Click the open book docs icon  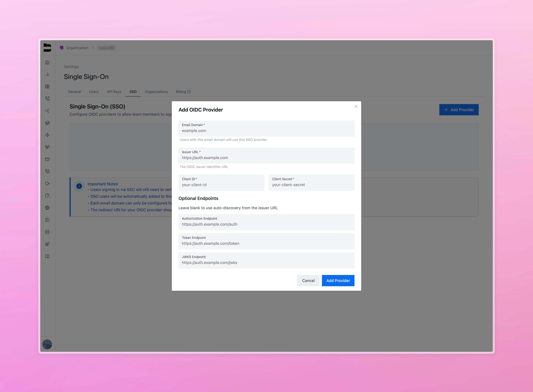click(x=47, y=256)
